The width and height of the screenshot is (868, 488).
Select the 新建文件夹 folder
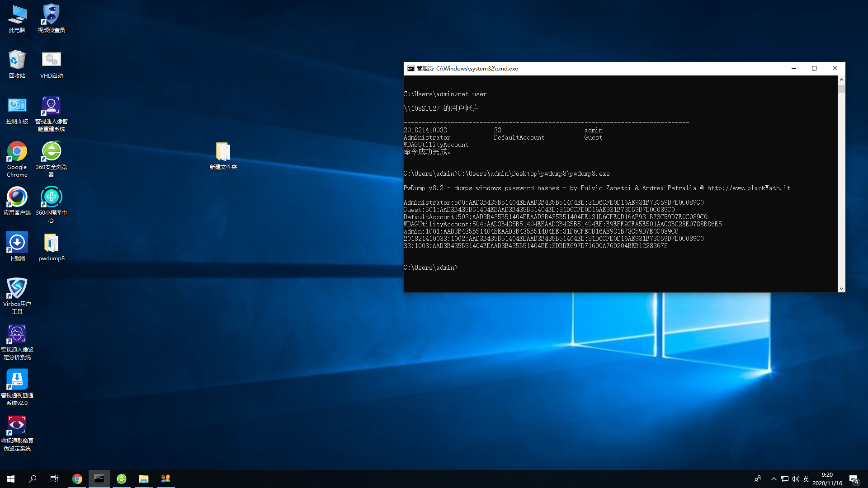click(223, 152)
